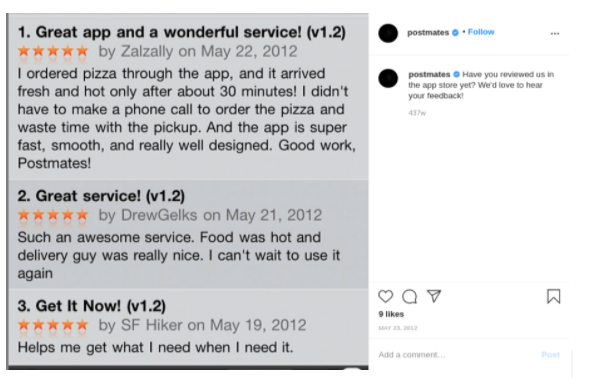Click postmates avatar beside the caption

tap(388, 78)
